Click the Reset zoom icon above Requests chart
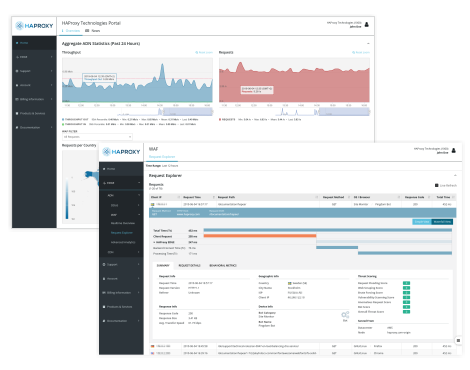The height and width of the screenshot is (370, 470). click(354, 52)
